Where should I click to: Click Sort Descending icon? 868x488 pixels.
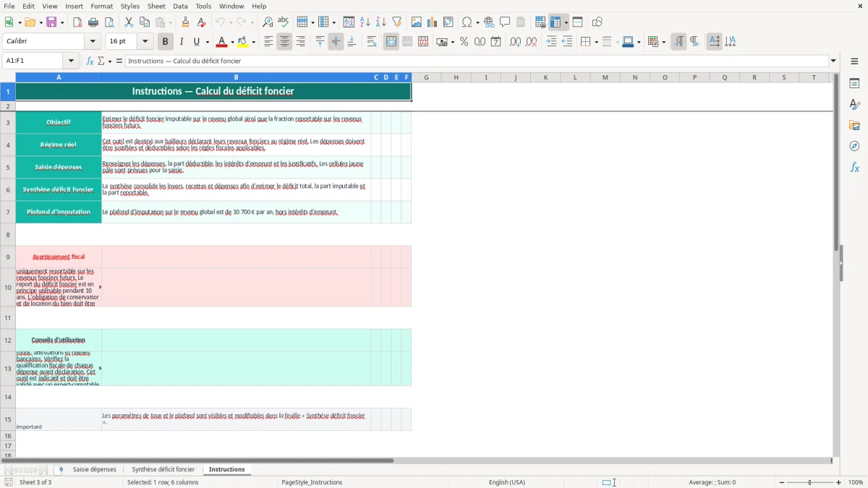tap(381, 22)
